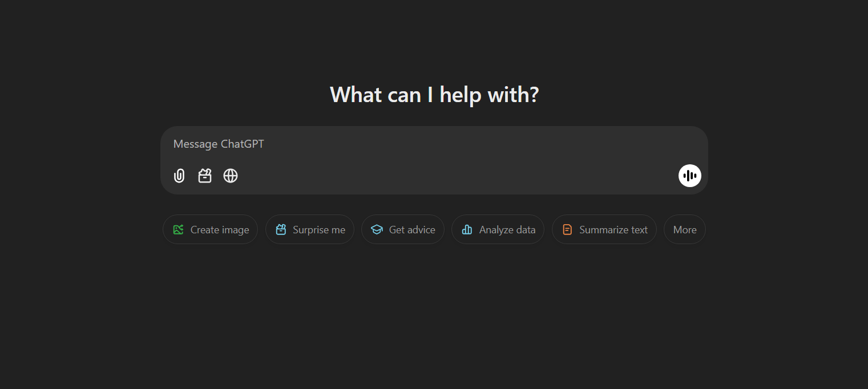Choose the Summarize text suggestion
The width and height of the screenshot is (868, 389).
(x=604, y=229)
